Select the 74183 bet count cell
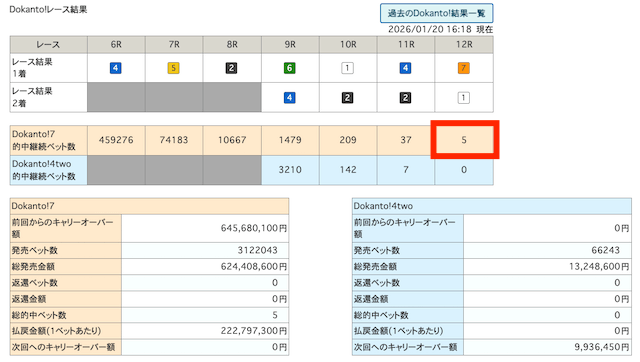 click(x=174, y=140)
